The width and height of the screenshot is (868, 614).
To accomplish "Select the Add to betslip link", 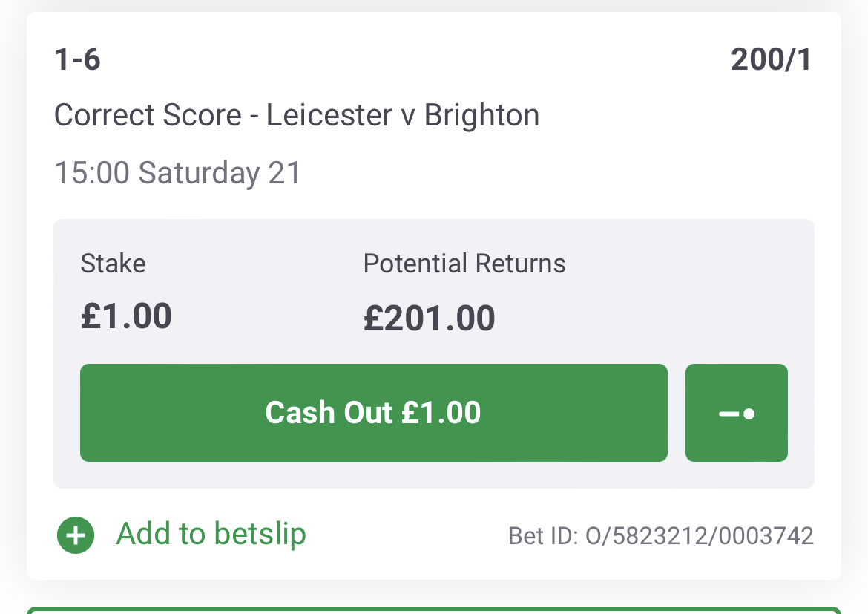I will click(211, 534).
